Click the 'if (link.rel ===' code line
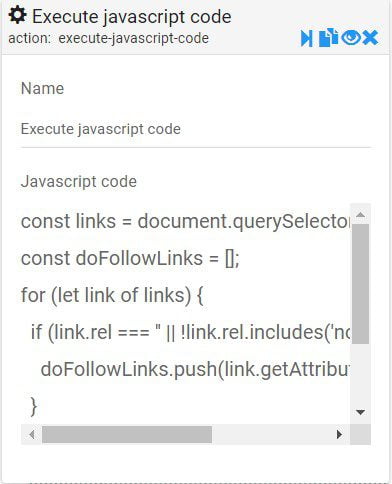The image size is (392, 484). 190,332
